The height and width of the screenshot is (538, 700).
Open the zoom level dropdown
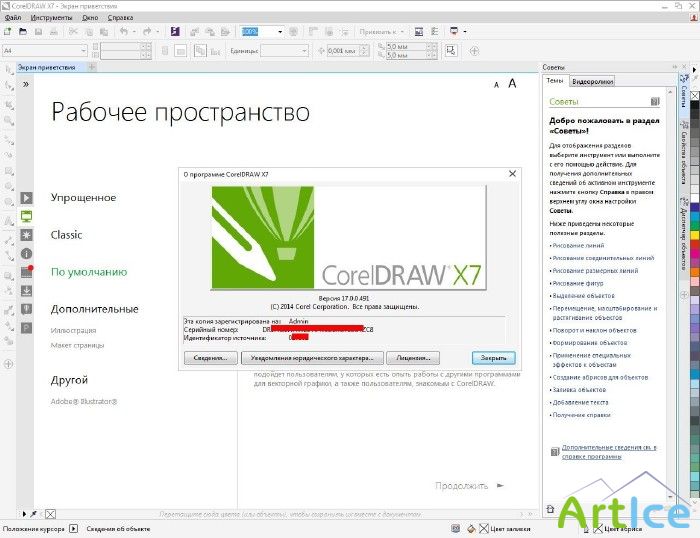(280, 32)
